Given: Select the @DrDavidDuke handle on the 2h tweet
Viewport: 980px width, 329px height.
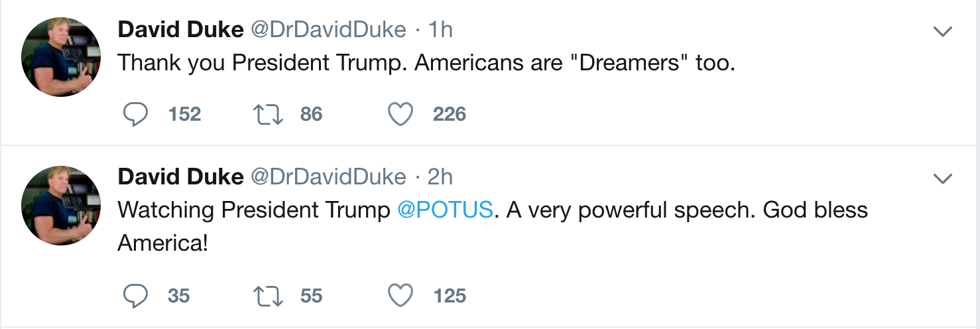Looking at the screenshot, I should click(328, 176).
